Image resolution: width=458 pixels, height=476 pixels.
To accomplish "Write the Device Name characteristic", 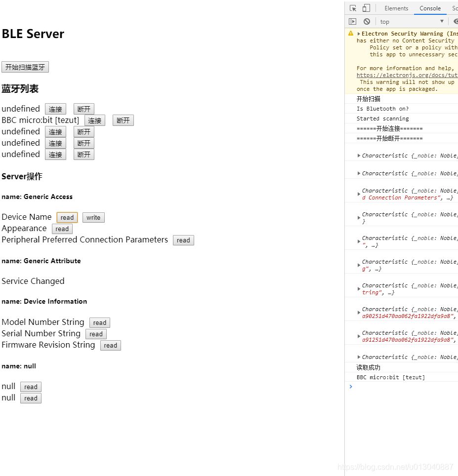I will [93, 218].
